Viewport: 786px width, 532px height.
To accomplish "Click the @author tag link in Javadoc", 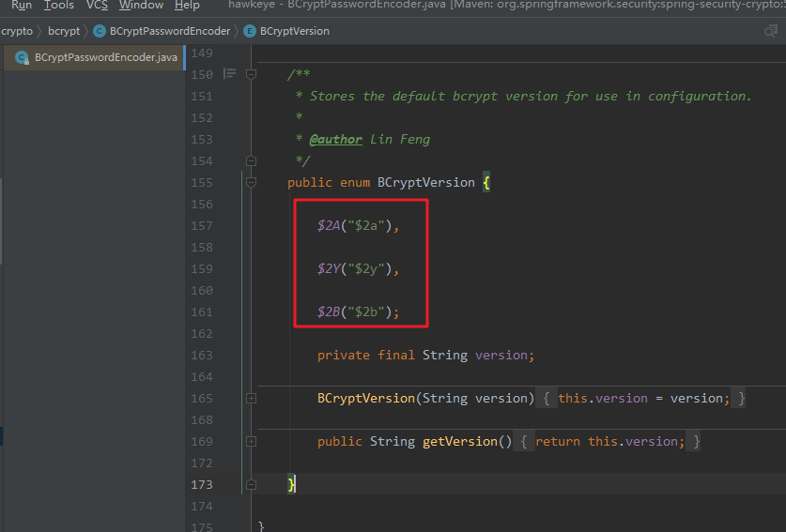I will click(x=335, y=139).
